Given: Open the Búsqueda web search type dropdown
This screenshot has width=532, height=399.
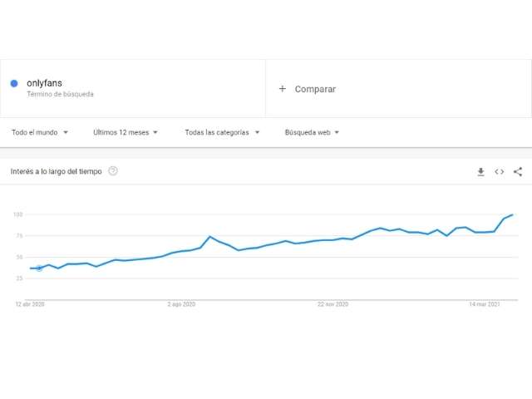Looking at the screenshot, I should [312, 132].
